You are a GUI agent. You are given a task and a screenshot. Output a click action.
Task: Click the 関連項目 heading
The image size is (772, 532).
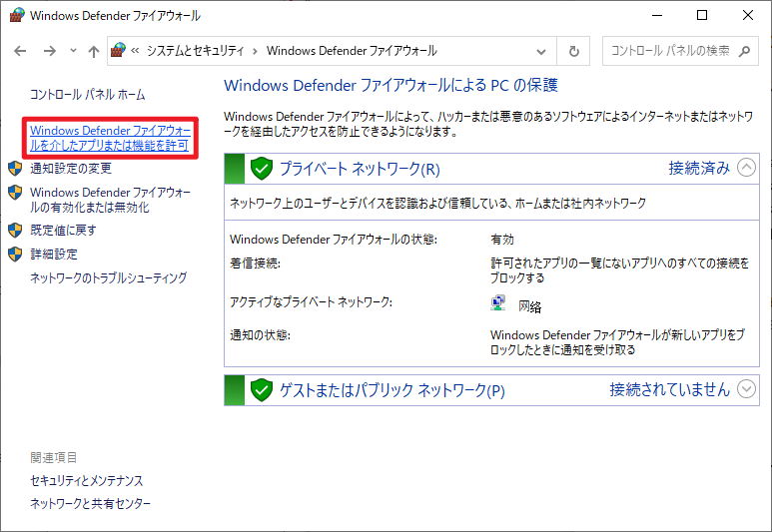point(54,458)
